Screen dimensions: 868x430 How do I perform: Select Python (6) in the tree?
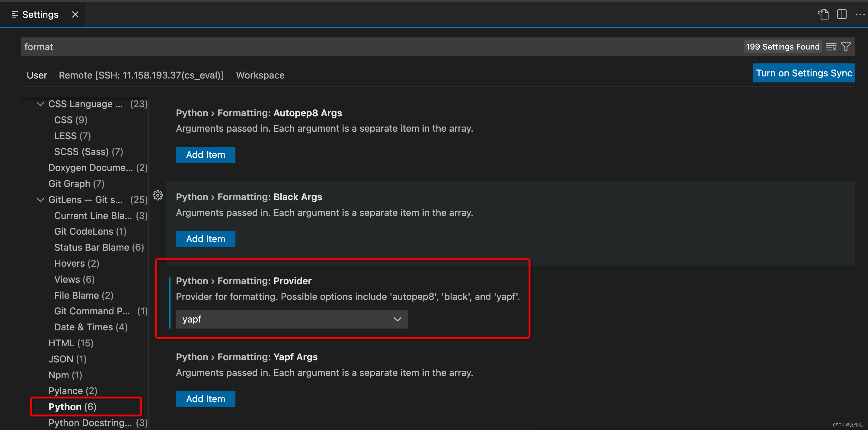click(72, 407)
